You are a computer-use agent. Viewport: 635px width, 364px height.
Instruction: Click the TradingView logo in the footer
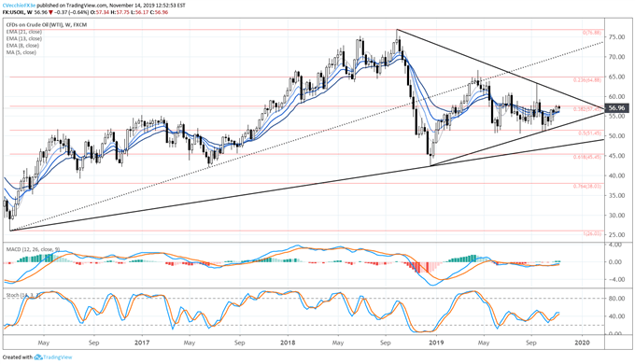click(53, 357)
